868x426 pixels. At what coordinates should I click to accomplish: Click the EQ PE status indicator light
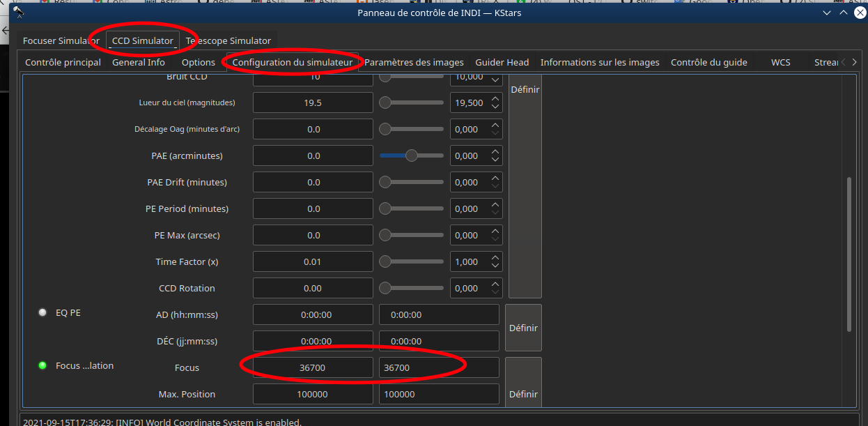(42, 312)
